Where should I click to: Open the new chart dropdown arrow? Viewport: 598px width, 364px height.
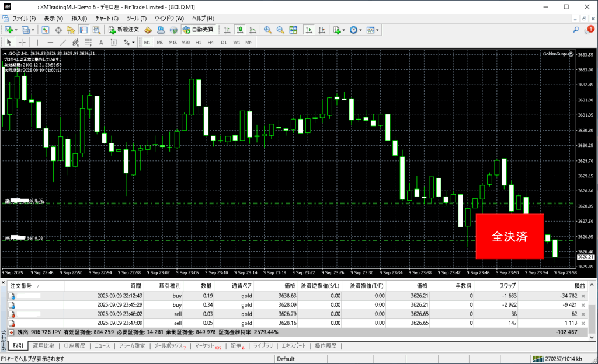pos(17,30)
